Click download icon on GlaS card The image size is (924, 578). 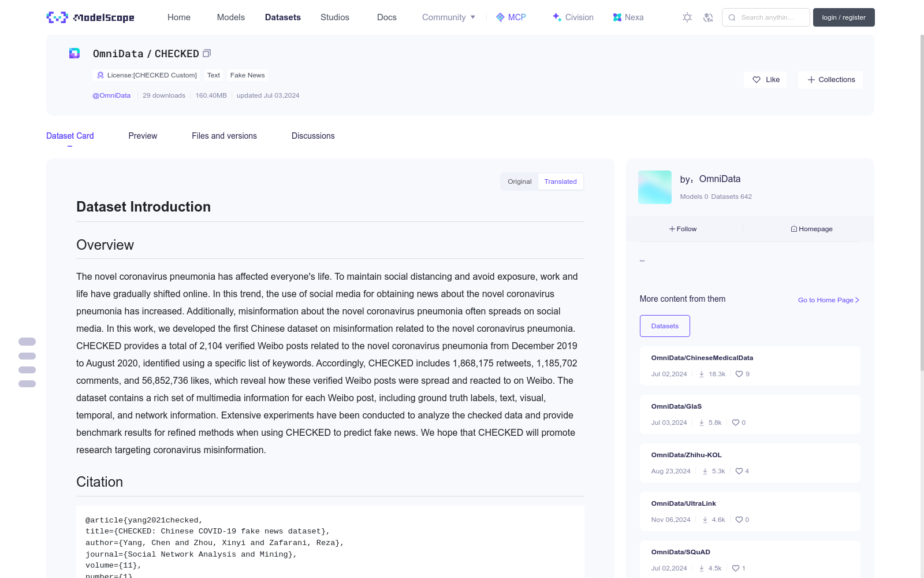[x=702, y=423]
